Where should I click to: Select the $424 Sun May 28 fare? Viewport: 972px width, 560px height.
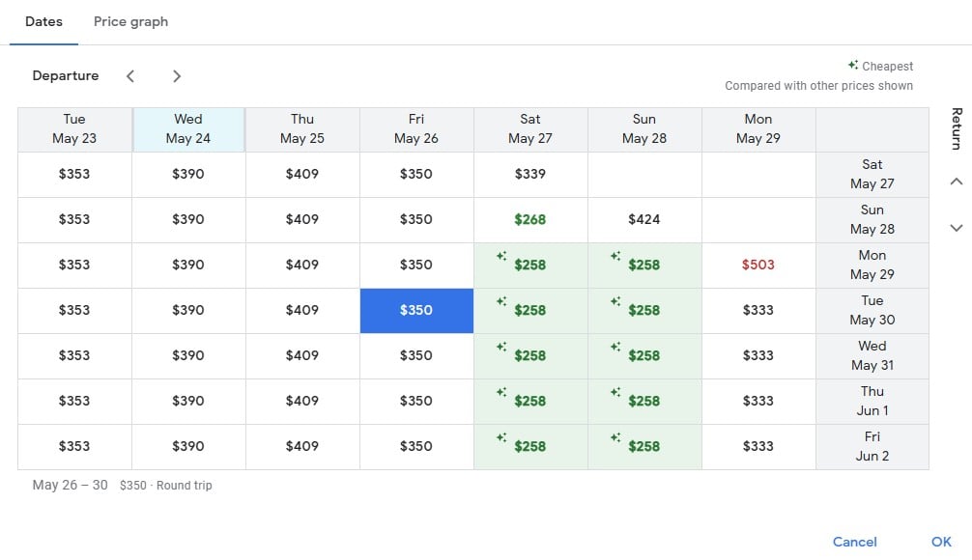pos(644,220)
